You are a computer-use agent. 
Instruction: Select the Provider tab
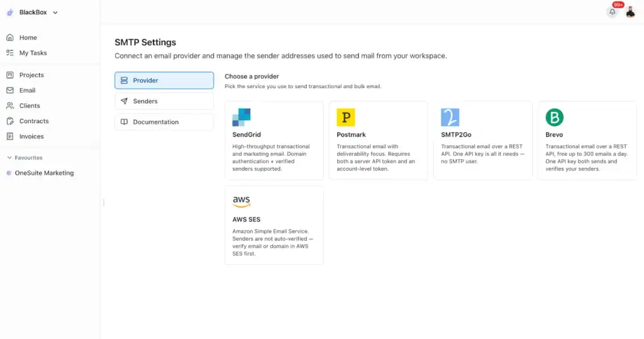[x=164, y=81]
